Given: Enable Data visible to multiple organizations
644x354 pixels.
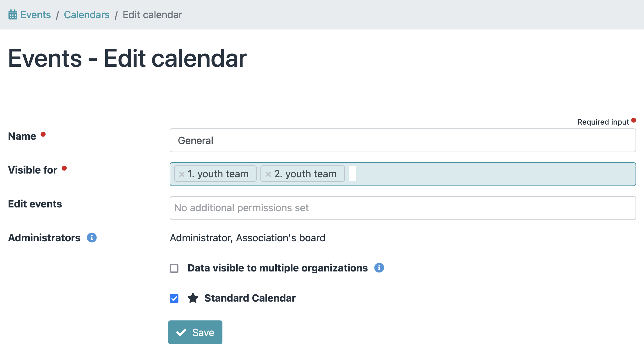Looking at the screenshot, I should click(x=174, y=268).
